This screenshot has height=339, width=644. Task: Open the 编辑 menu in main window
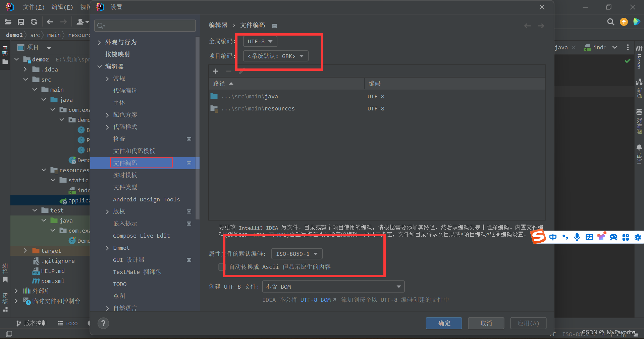click(x=62, y=7)
